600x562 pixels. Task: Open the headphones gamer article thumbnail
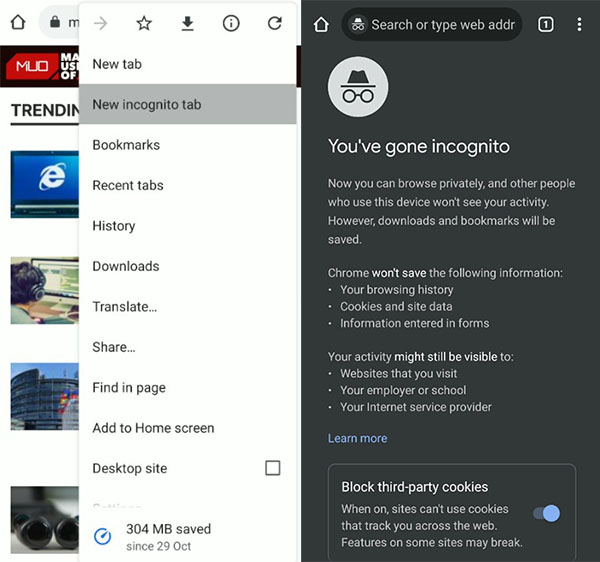(45, 290)
